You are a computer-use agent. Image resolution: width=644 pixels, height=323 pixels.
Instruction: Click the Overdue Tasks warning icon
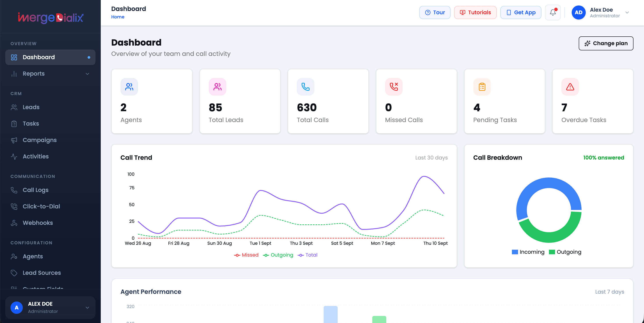click(570, 87)
